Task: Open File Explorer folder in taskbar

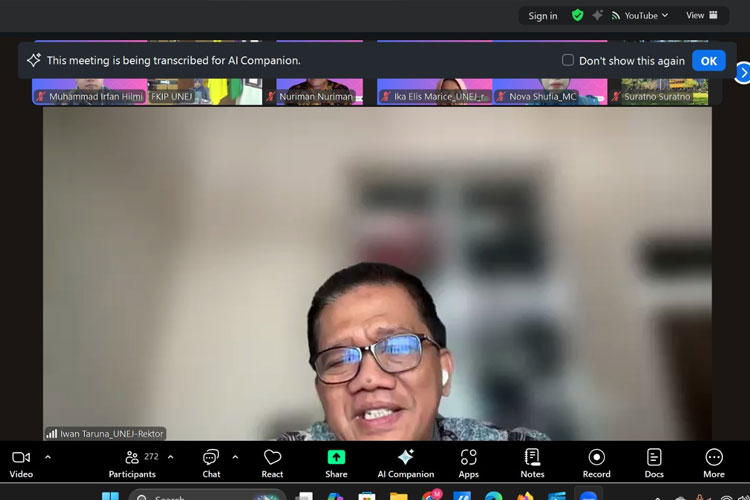Action: tap(398, 496)
